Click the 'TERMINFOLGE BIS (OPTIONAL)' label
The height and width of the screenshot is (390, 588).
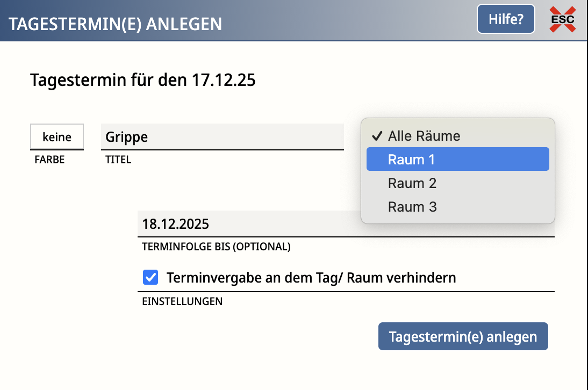pyautogui.click(x=216, y=247)
